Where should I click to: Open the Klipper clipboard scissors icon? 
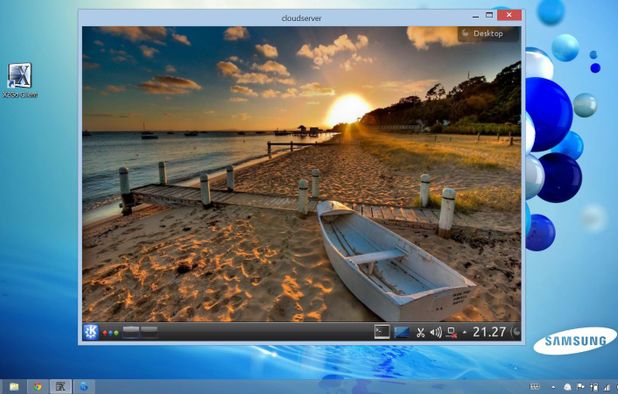click(x=421, y=333)
